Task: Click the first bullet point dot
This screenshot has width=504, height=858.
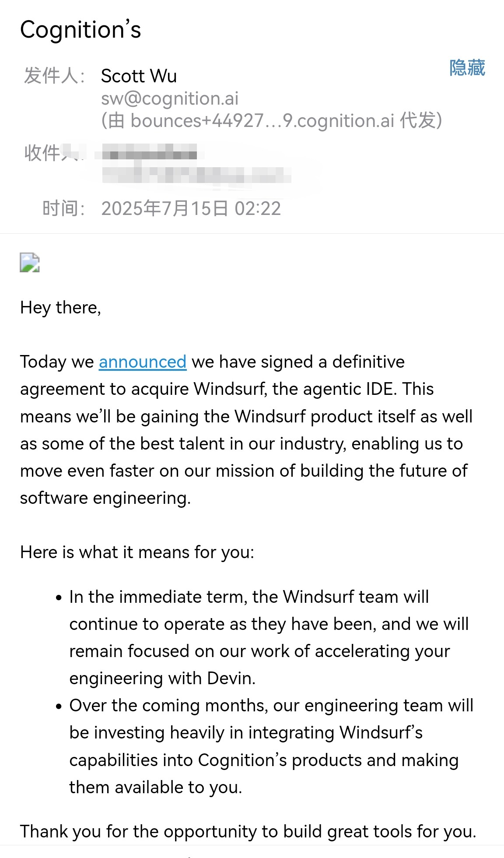Action: (59, 598)
